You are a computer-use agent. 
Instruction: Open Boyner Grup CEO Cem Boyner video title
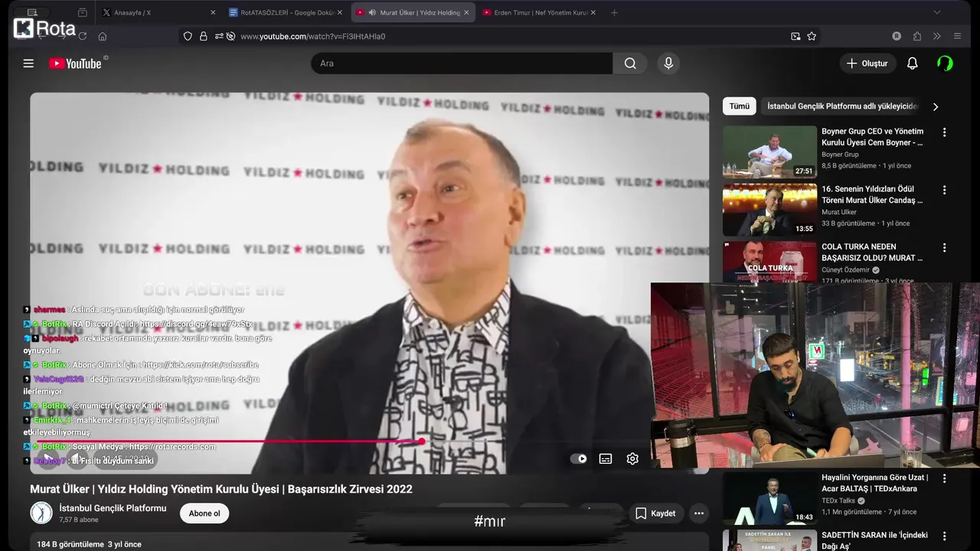coord(873,137)
